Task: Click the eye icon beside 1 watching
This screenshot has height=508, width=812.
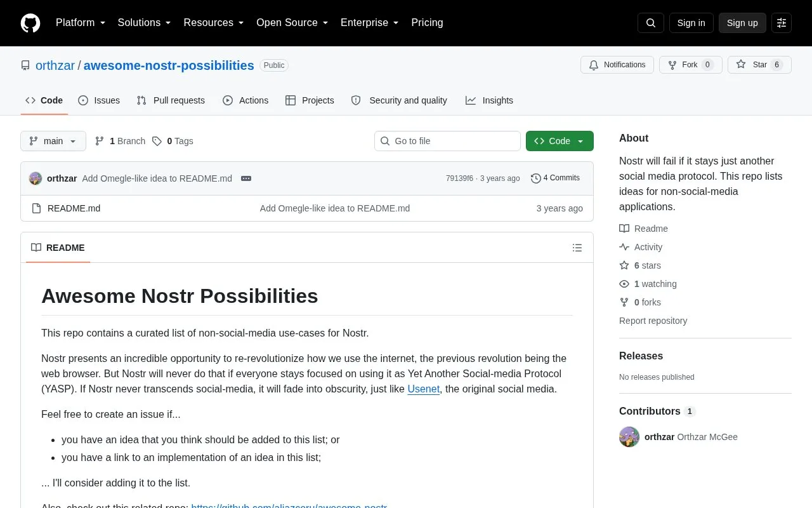Action: (x=624, y=284)
